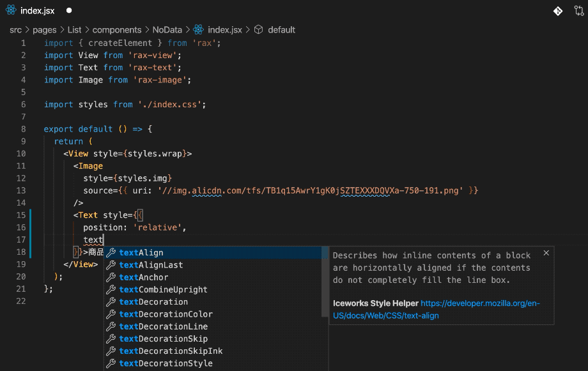Select the textDecorationSkip suggestion

(213, 339)
